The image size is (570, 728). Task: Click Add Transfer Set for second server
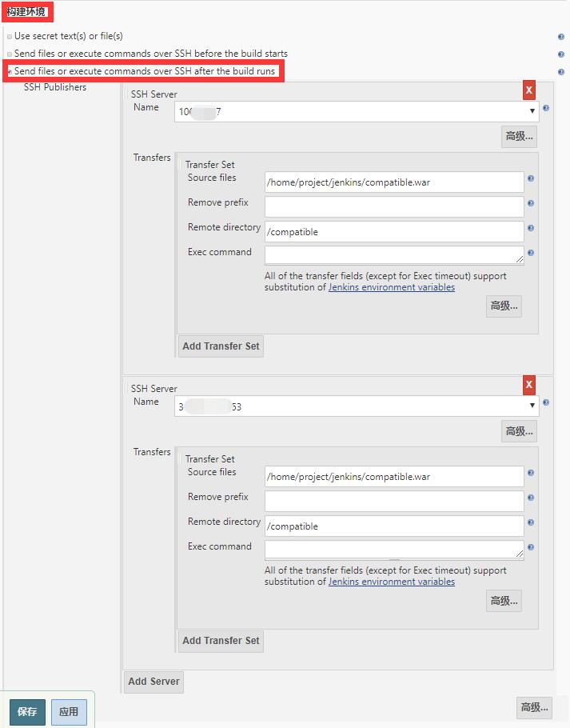tap(221, 641)
